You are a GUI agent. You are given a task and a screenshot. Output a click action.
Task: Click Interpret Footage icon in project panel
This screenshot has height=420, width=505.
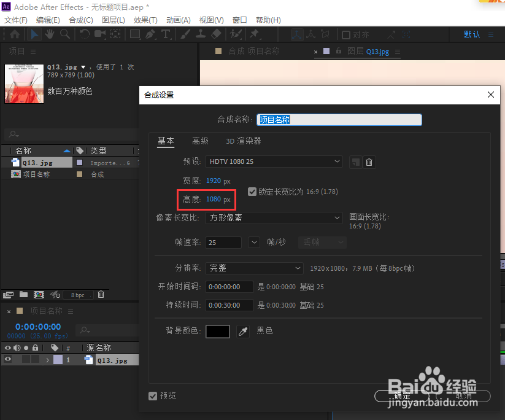(8, 295)
